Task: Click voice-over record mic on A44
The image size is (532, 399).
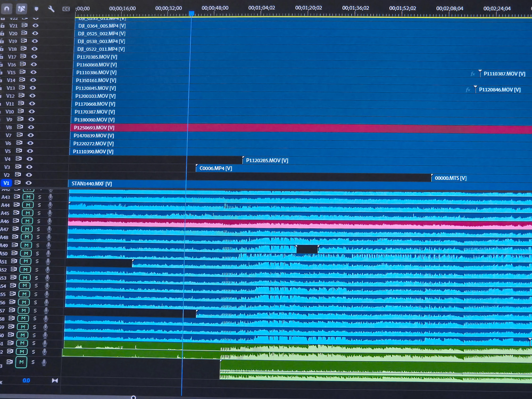Action: point(50,205)
